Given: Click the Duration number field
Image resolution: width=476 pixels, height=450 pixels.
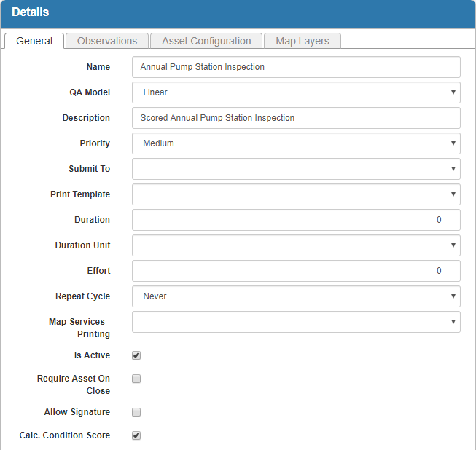Looking at the screenshot, I should 296,220.
